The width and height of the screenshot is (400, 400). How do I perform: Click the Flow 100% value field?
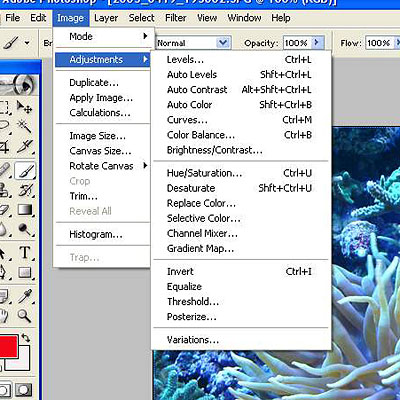click(x=379, y=43)
